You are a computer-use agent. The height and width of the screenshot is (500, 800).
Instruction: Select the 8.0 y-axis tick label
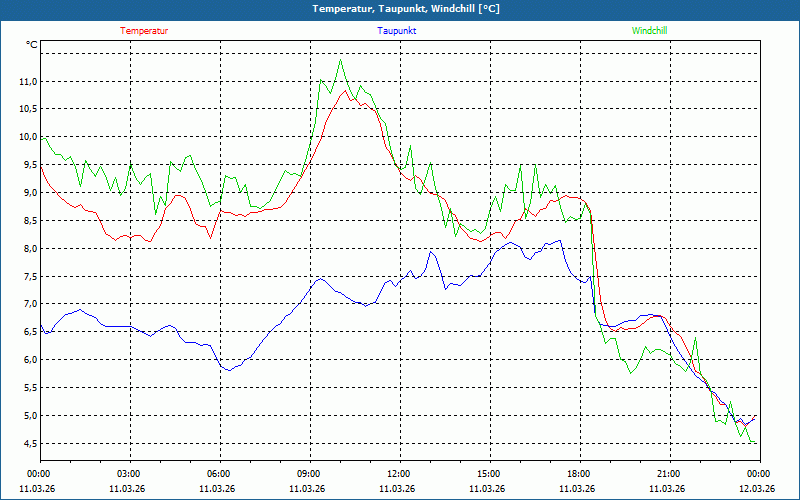point(29,249)
